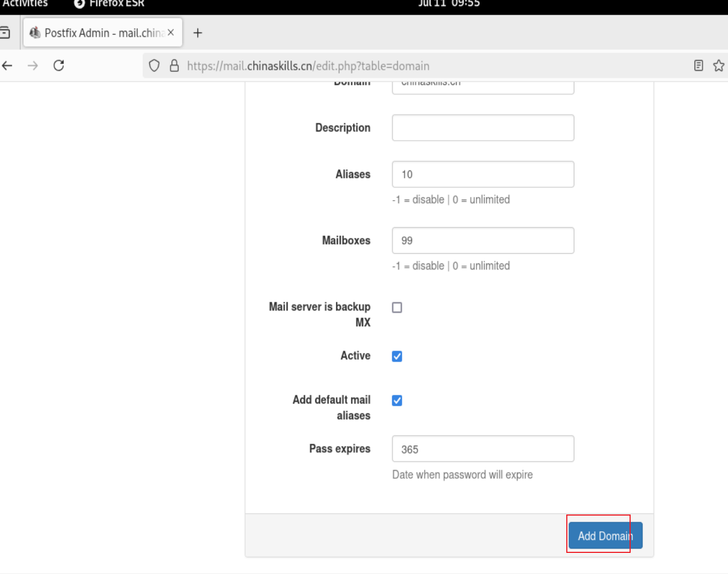
Task: Reload the Postfix Admin page
Action: 59,66
